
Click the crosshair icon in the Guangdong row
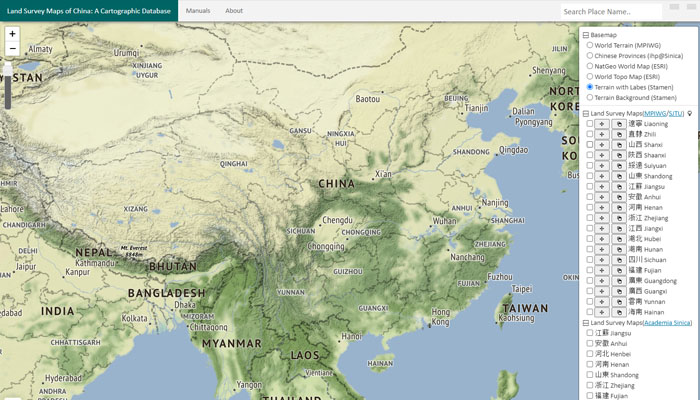(602, 281)
